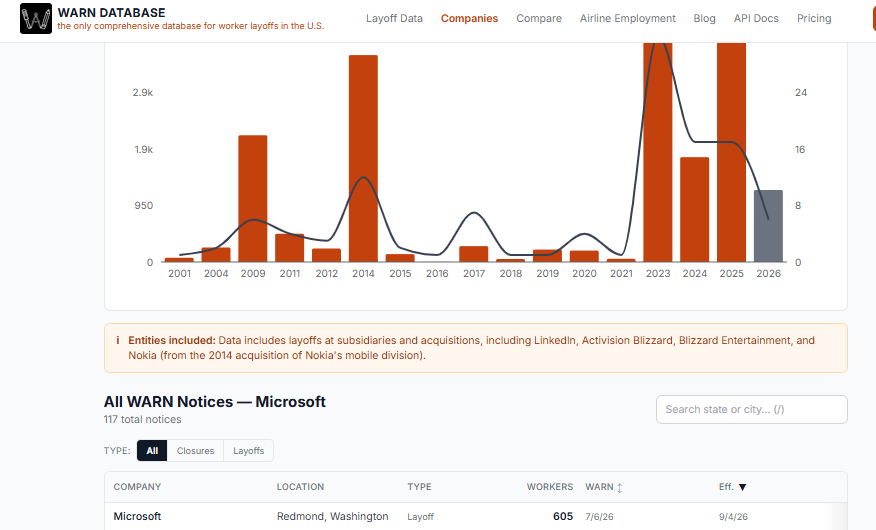
Task: Click the 7/6/26 WARN date
Action: click(599, 517)
